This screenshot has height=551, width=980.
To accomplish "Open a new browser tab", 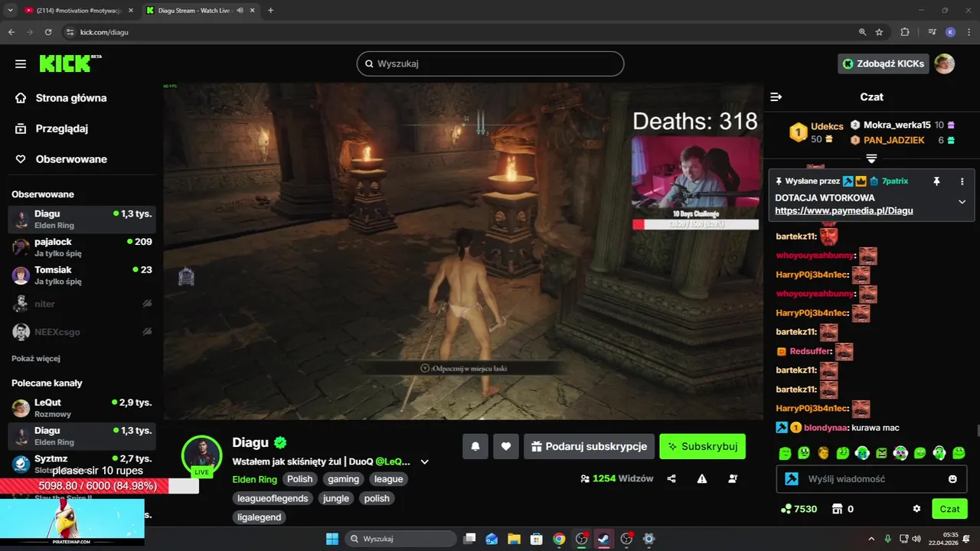I will click(x=270, y=11).
